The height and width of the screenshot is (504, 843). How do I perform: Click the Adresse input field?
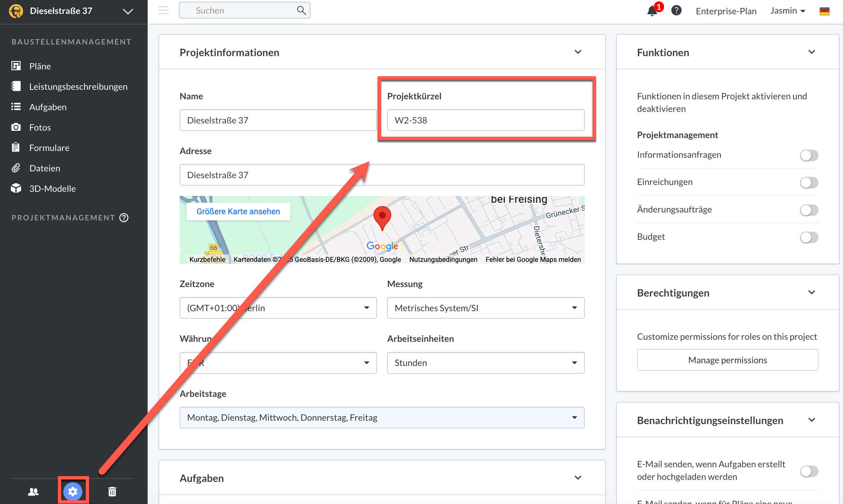[x=382, y=175]
